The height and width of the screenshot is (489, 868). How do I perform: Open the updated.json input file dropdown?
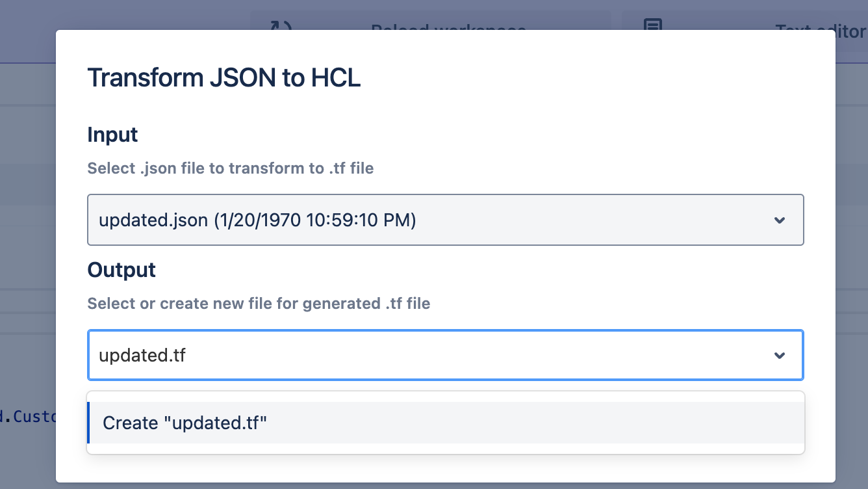tap(445, 220)
